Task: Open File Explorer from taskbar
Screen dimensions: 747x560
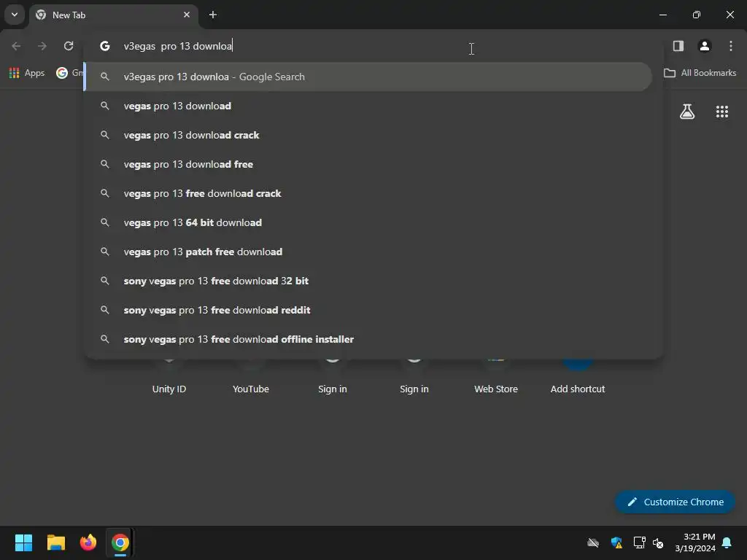Action: (55, 542)
